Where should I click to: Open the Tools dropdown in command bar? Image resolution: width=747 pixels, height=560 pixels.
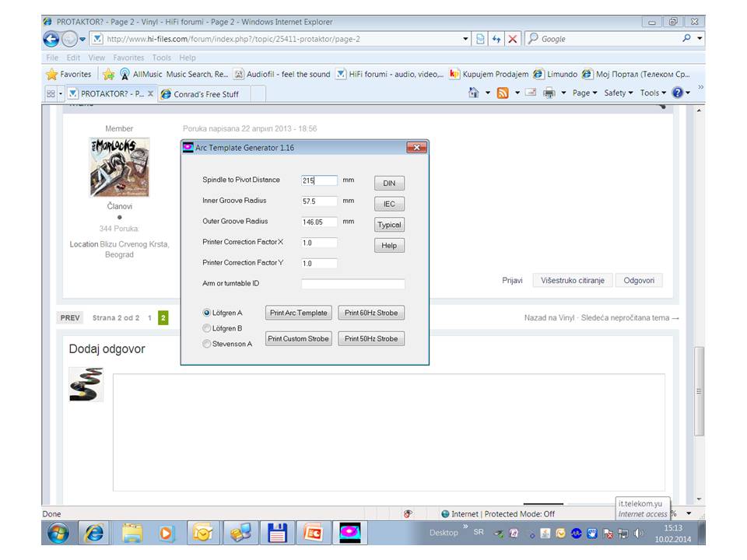pos(653,93)
